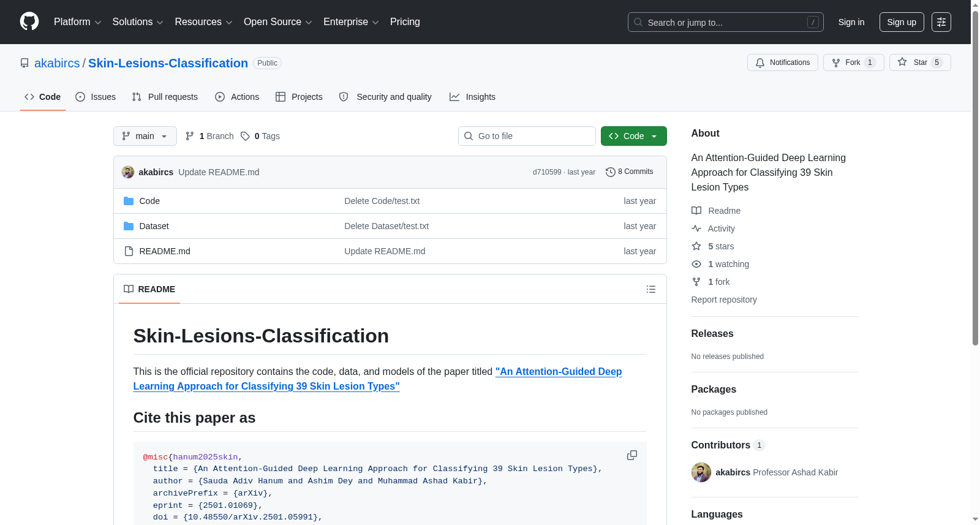The width and height of the screenshot is (980, 525).
Task: Open Readme book icon in About
Action: (696, 211)
